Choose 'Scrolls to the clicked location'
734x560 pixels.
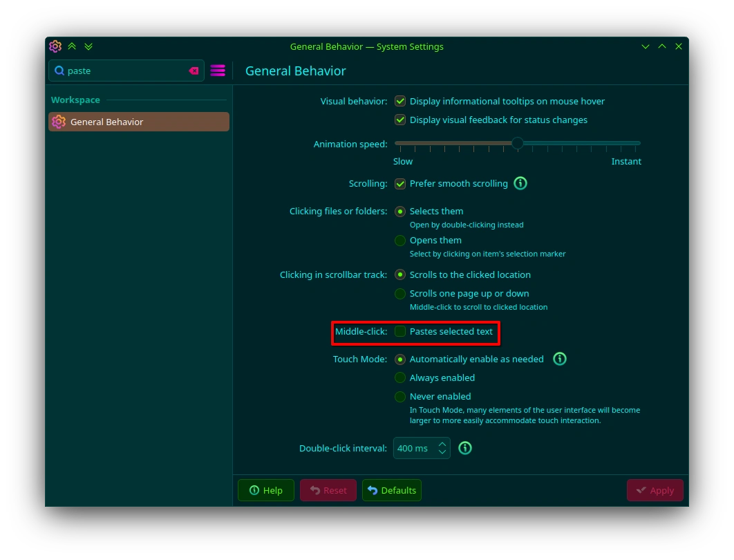coord(400,275)
